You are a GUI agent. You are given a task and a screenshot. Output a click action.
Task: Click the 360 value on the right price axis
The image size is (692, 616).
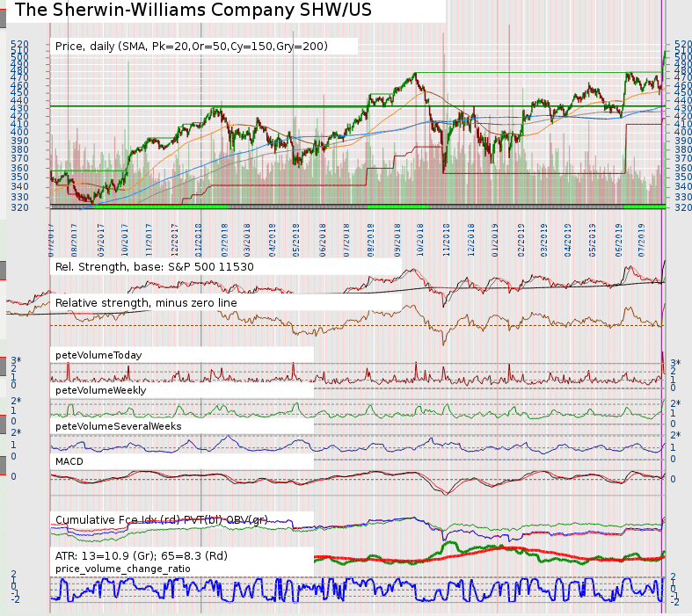tap(682, 168)
